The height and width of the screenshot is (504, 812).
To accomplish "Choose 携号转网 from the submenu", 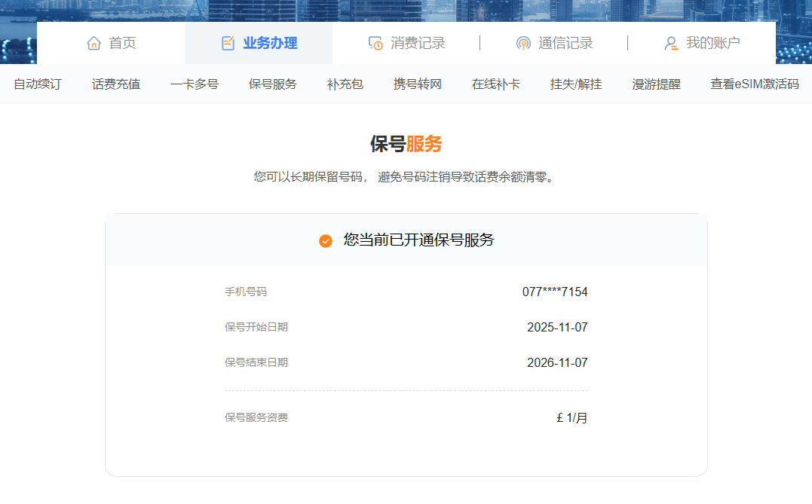I will point(418,84).
